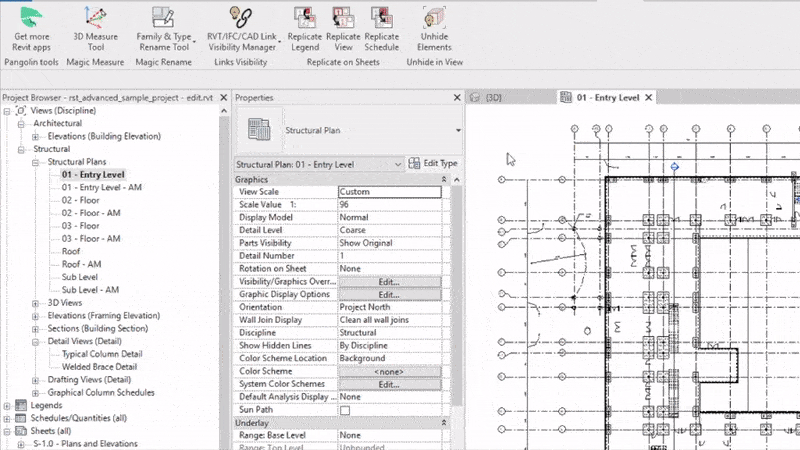The height and width of the screenshot is (450, 800).
Task: Close the Properties panel
Action: point(457,97)
